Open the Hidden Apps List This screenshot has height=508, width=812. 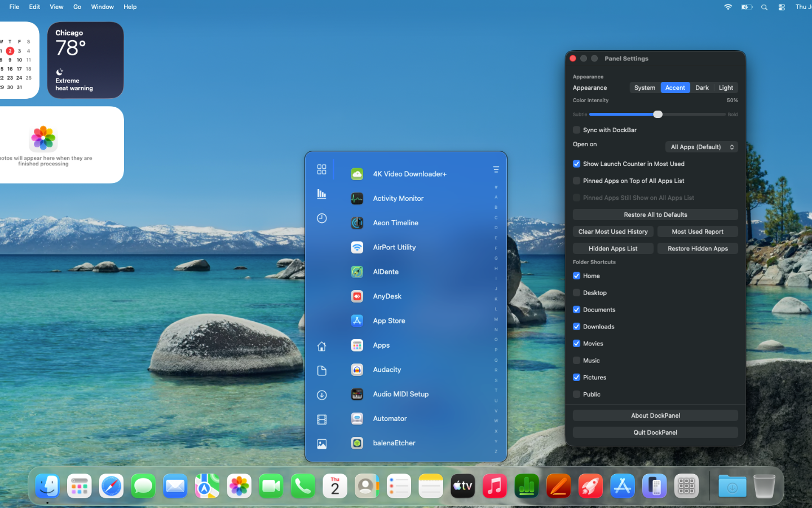(x=613, y=248)
